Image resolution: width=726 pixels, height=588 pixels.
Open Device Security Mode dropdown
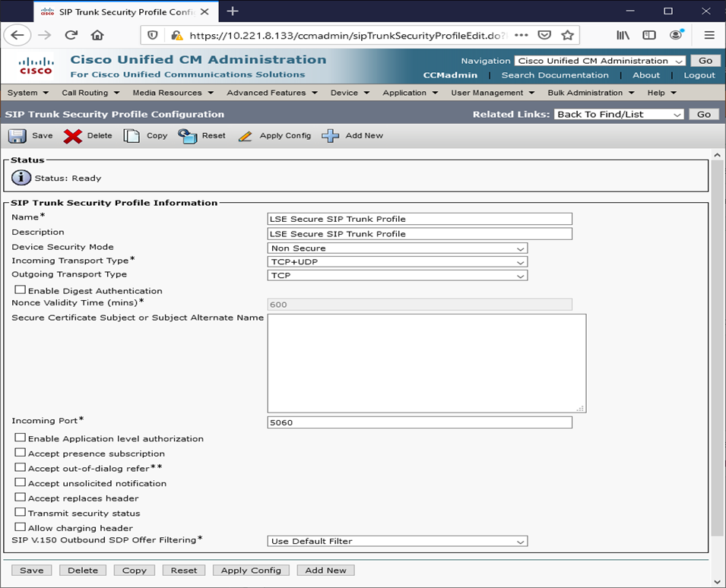(x=398, y=248)
